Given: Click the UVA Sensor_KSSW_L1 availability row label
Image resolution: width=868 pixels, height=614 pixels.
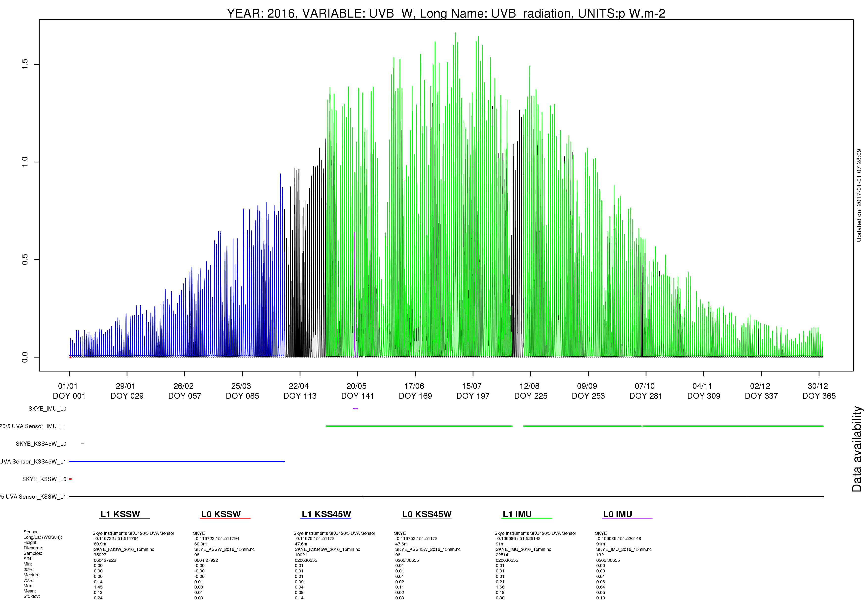Looking at the screenshot, I should click(x=33, y=497).
